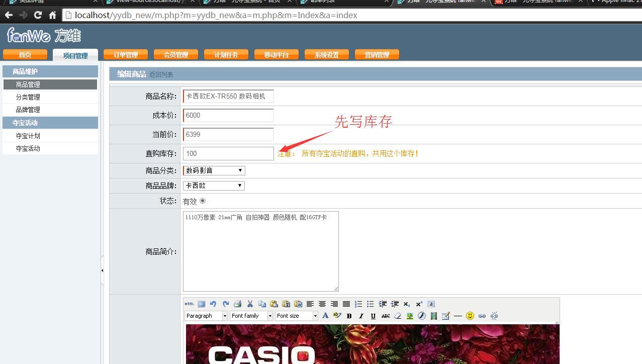This screenshot has height=364, width=642.
Task: Click the 返回列表 link
Action: (x=161, y=74)
